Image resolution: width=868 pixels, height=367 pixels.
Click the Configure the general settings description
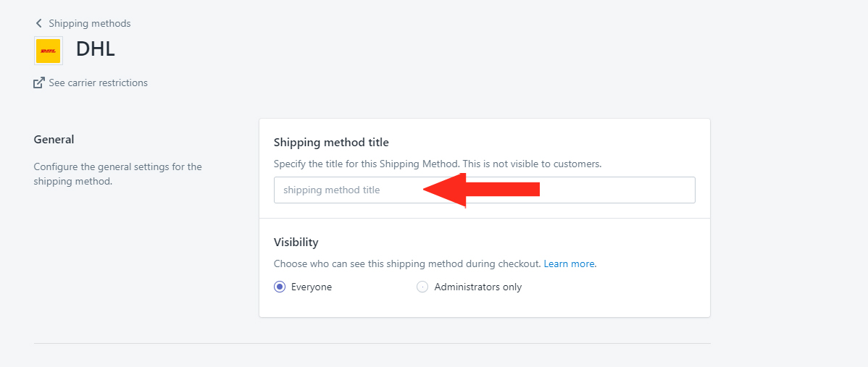click(x=118, y=174)
